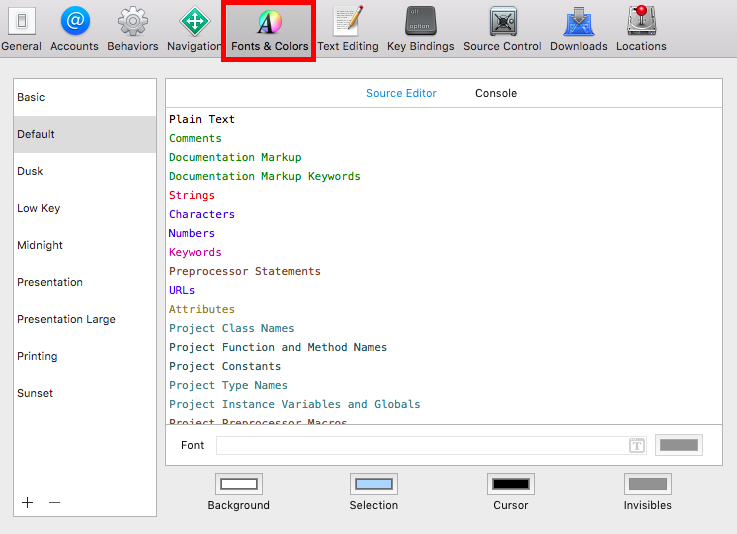The height and width of the screenshot is (534, 737).
Task: Select the Preprocessor Statements row
Action: pos(444,271)
